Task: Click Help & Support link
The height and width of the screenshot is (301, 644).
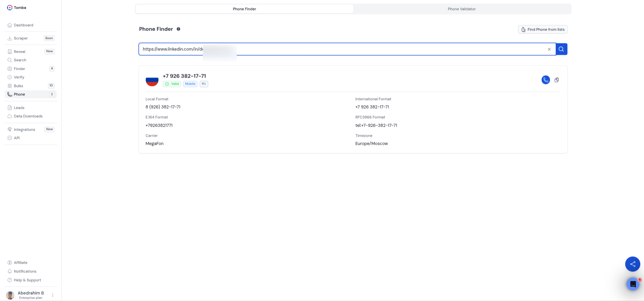Action: click(27, 280)
